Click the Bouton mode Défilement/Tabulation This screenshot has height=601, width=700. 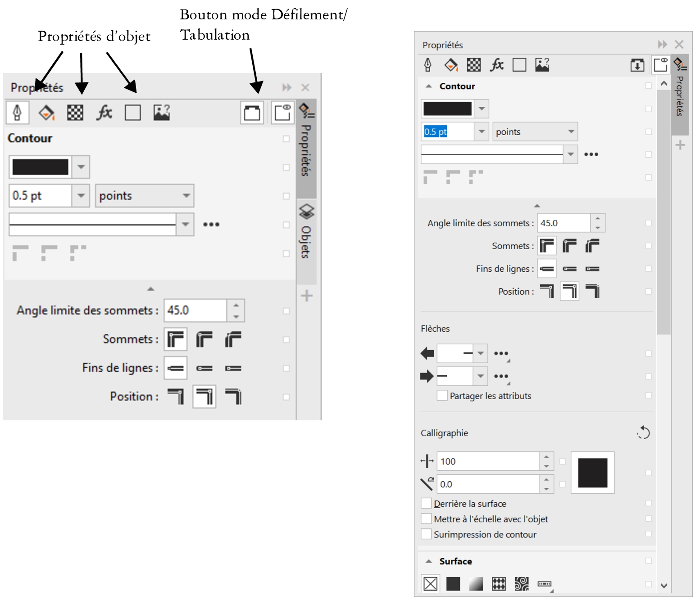tap(252, 113)
